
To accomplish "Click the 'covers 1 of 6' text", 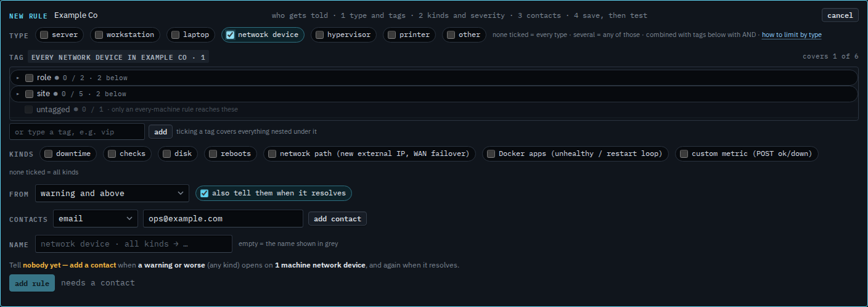I will click(x=830, y=57).
